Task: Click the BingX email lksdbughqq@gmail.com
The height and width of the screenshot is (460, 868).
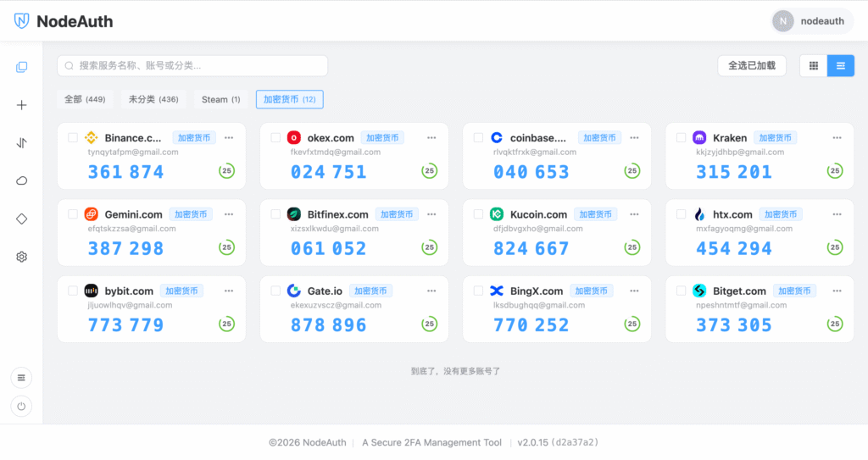Action: (x=538, y=305)
